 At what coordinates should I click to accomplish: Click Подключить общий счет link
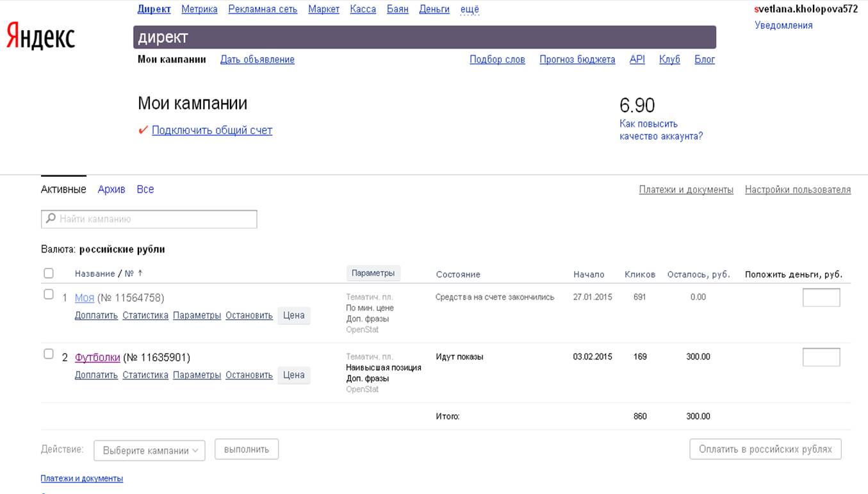tap(212, 130)
